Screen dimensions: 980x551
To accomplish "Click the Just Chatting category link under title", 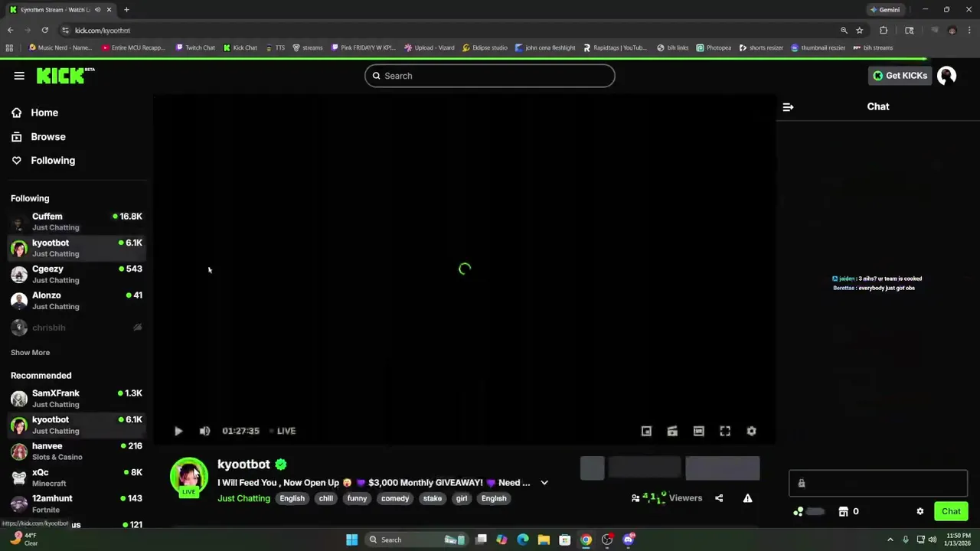I will pyautogui.click(x=243, y=498).
